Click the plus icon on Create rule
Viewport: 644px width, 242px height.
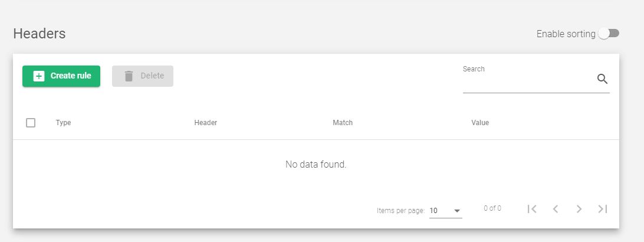[38, 76]
